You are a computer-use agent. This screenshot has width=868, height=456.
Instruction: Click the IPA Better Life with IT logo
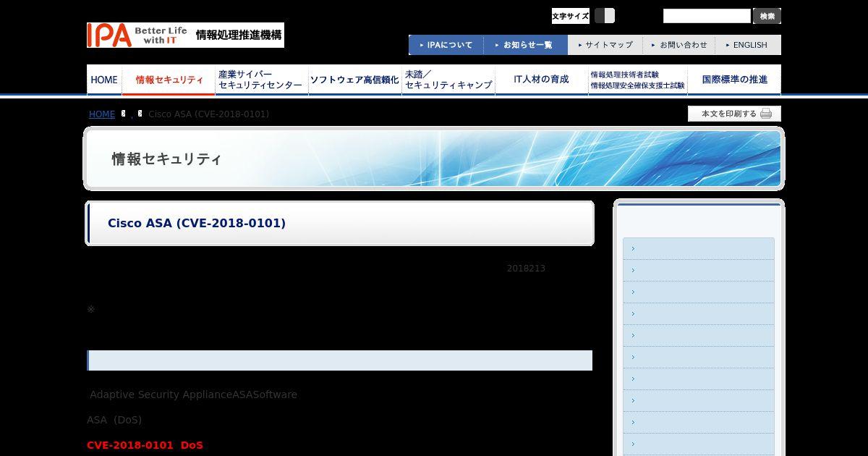185,35
